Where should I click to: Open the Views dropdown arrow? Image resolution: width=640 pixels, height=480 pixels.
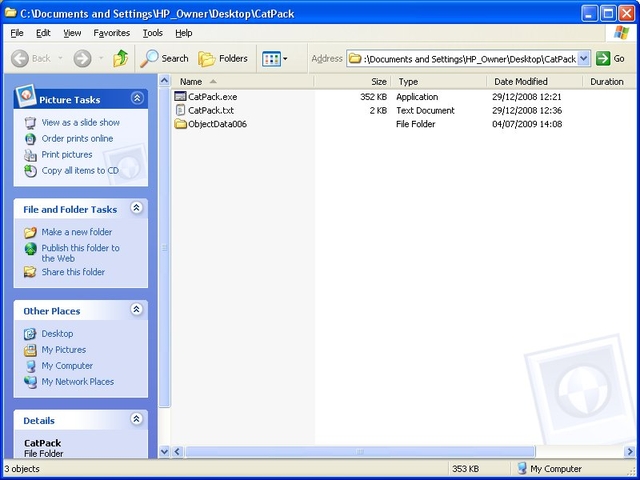285,59
